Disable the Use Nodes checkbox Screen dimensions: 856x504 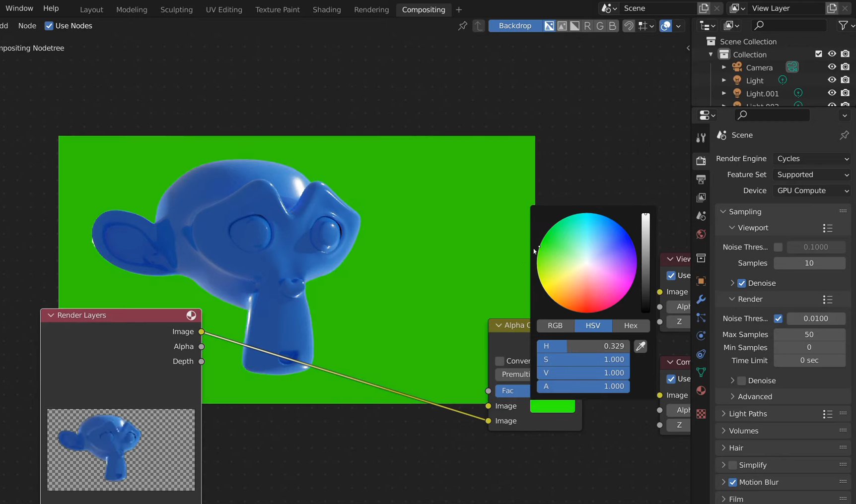49,26
